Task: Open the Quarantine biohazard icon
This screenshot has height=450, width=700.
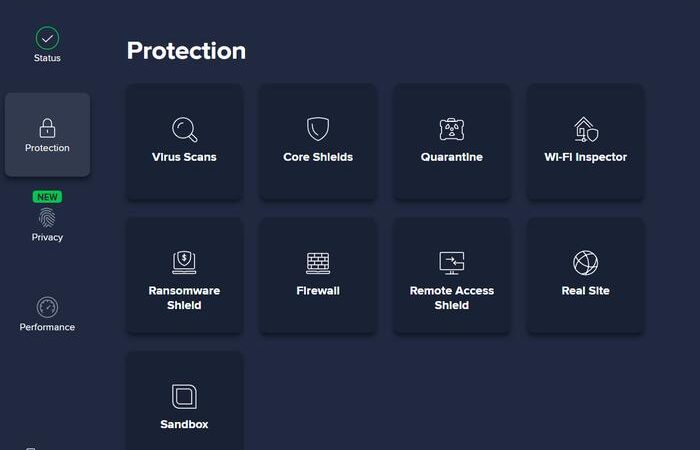Action: (x=452, y=129)
